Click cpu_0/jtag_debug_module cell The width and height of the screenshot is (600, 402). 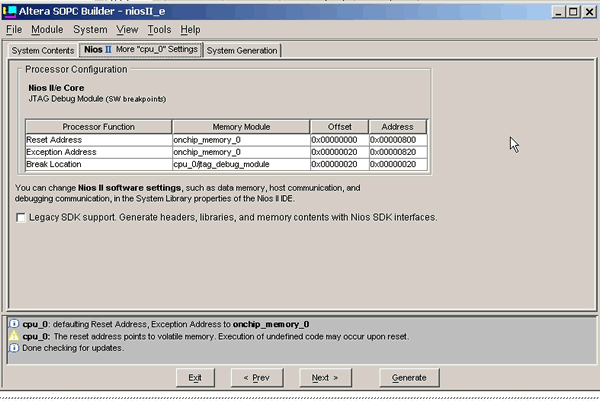coord(241,164)
